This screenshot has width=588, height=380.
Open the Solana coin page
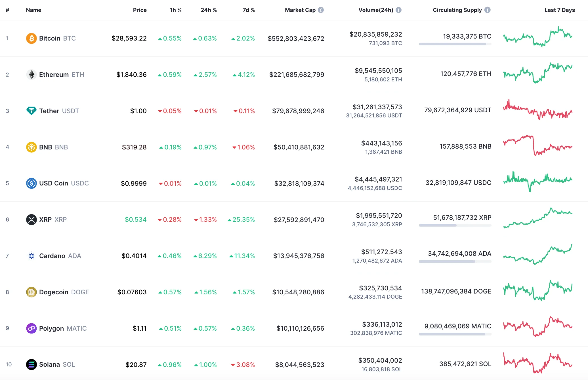click(50, 364)
